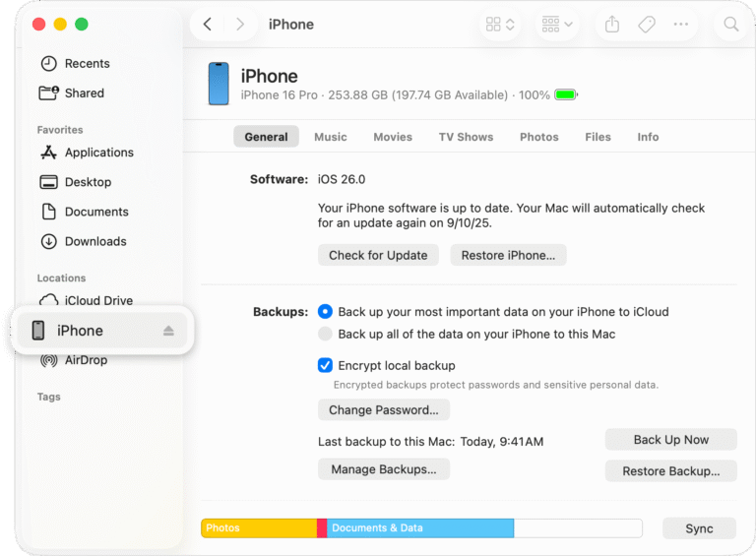The width and height of the screenshot is (756, 556).
Task: Open Documents in the sidebar
Action: (x=84, y=212)
